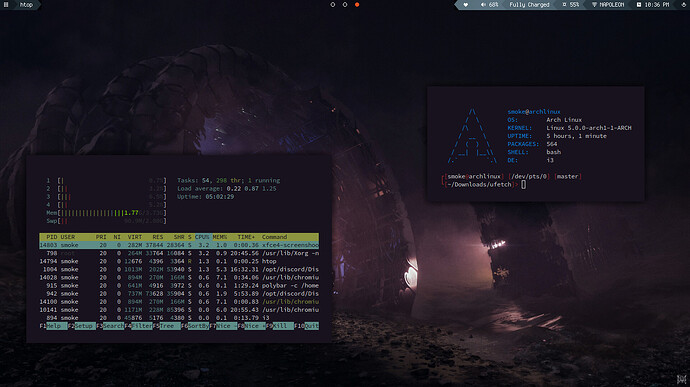This screenshot has width=690, height=387.
Task: Click the power icon at bar's far right
Action: [684, 5]
